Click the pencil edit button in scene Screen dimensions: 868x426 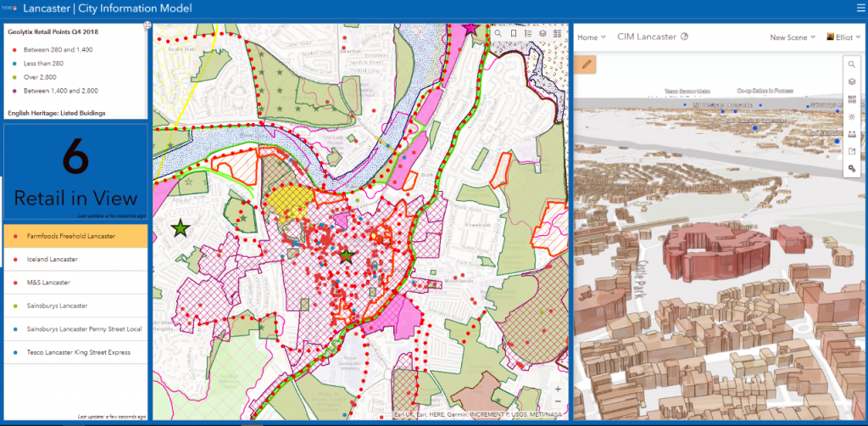click(586, 64)
